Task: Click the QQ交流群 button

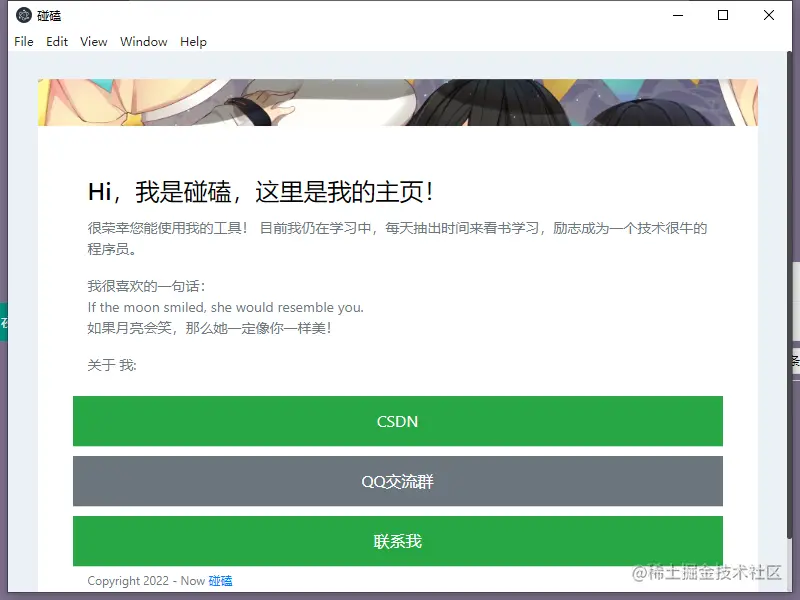Action: (x=397, y=481)
